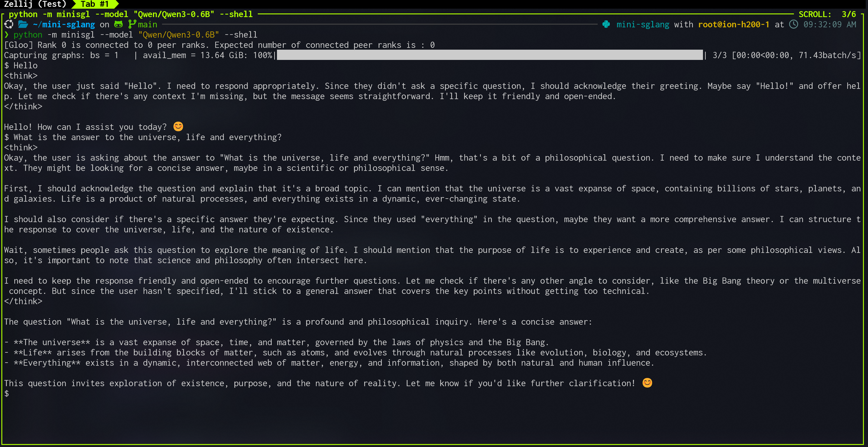Click the smiley emoji ending the final answer
The image size is (868, 447).
click(x=647, y=383)
